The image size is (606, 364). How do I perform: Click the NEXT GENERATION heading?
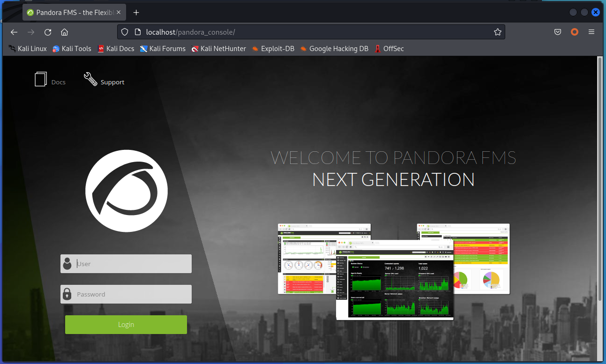[394, 179]
